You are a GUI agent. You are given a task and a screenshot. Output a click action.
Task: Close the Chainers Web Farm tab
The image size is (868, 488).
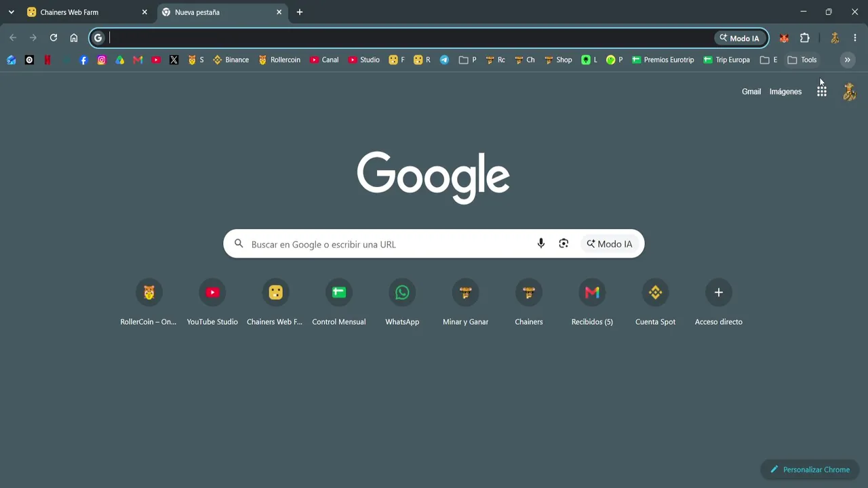tap(144, 12)
